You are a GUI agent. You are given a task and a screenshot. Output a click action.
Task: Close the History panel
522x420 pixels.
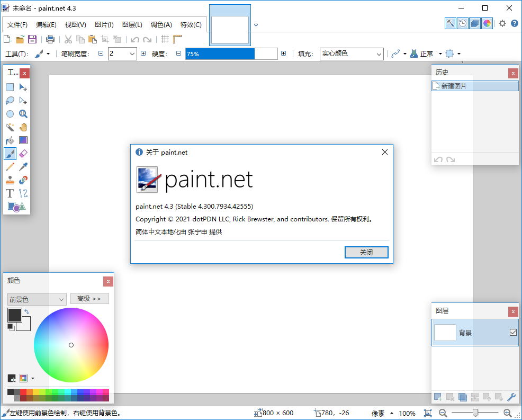513,73
